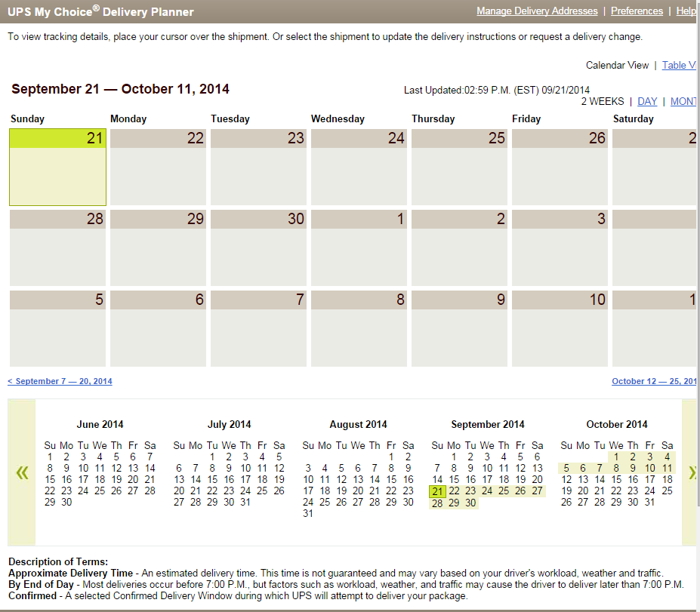Switch to the MONTH view
This screenshot has height=612, width=700.
[683, 102]
